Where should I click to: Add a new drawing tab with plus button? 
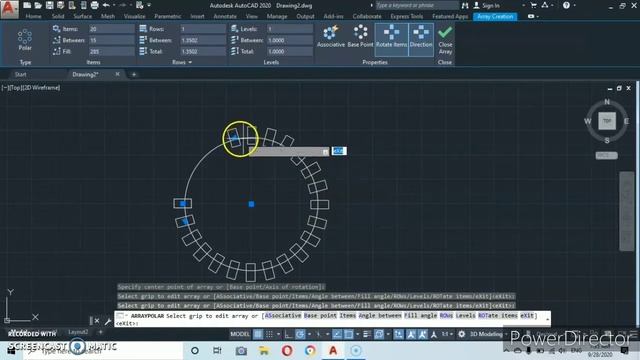[x=133, y=74]
